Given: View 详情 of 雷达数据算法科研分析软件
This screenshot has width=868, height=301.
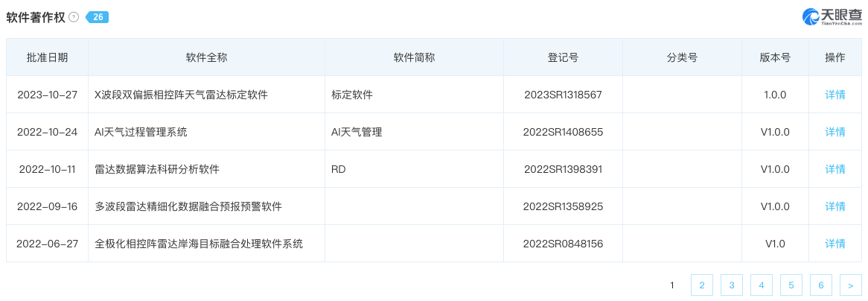Looking at the screenshot, I should coord(835,169).
